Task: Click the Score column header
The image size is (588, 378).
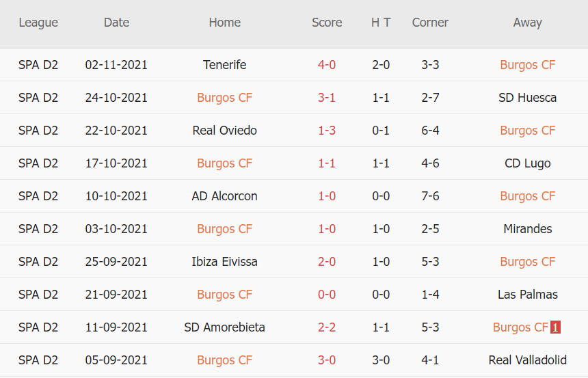Action: point(327,23)
